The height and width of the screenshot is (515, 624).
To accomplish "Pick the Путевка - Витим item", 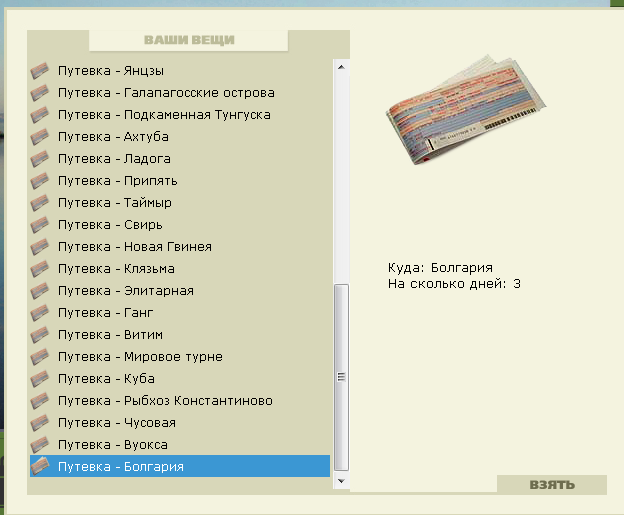I will (180, 335).
